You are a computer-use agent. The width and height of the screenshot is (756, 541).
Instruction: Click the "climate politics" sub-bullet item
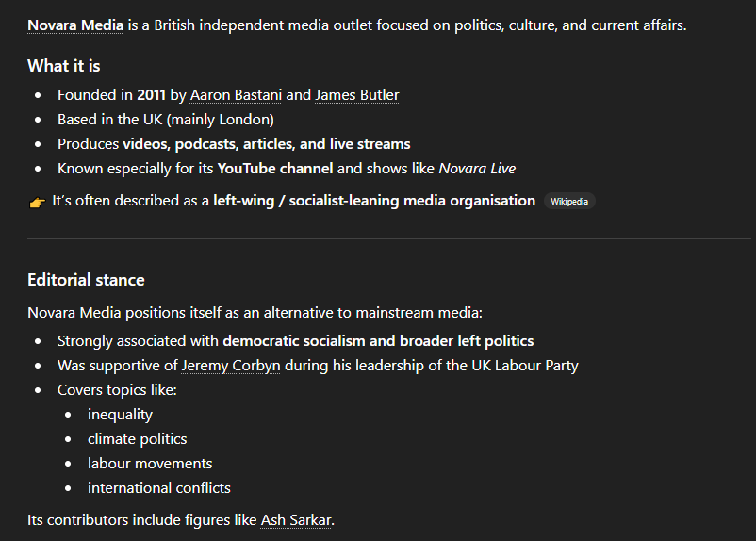point(137,439)
